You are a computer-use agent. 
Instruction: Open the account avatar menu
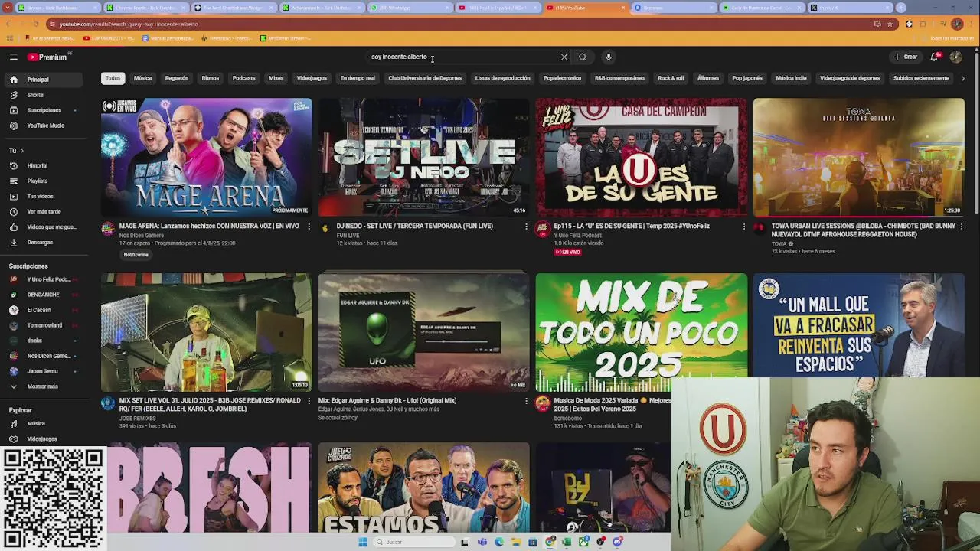point(955,57)
